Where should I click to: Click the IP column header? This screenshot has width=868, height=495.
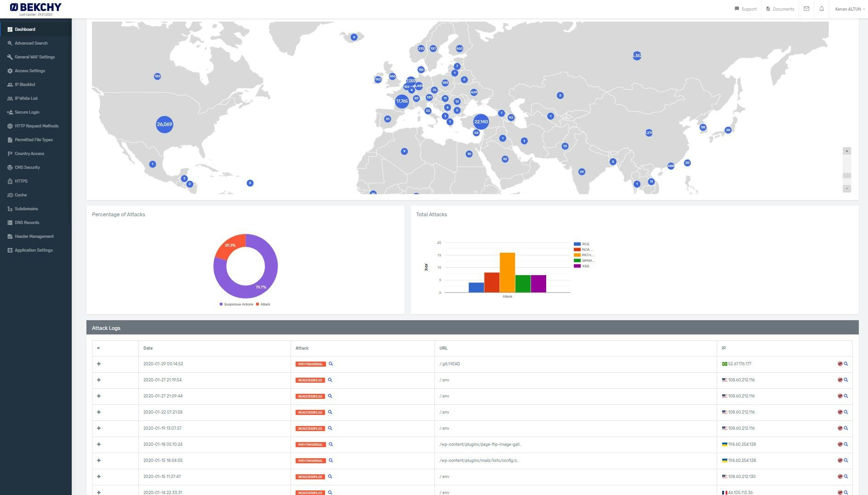coord(784,348)
